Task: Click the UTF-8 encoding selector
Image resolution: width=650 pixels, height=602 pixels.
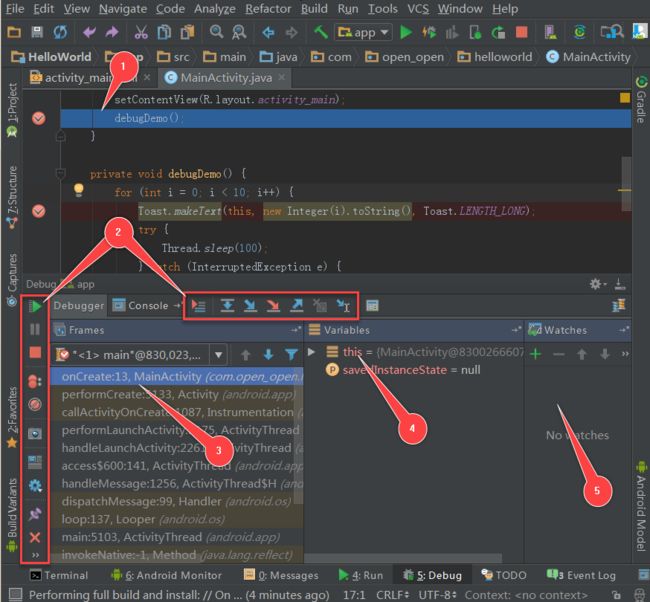Action: 437,595
